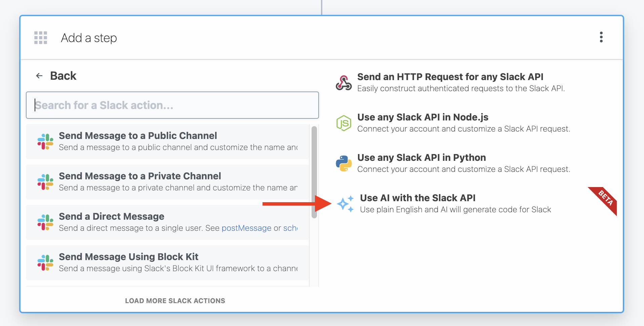Select Send a Direct Message action
Screen dimensions: 644x326
167,222
